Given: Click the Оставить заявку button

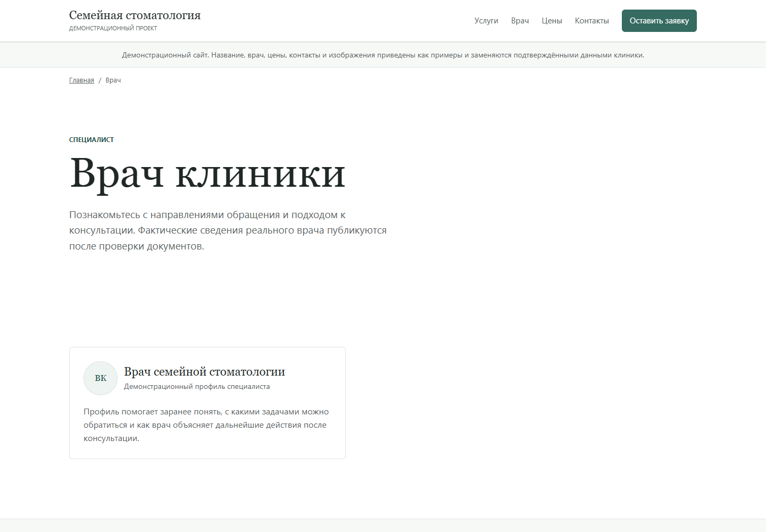Looking at the screenshot, I should [659, 21].
